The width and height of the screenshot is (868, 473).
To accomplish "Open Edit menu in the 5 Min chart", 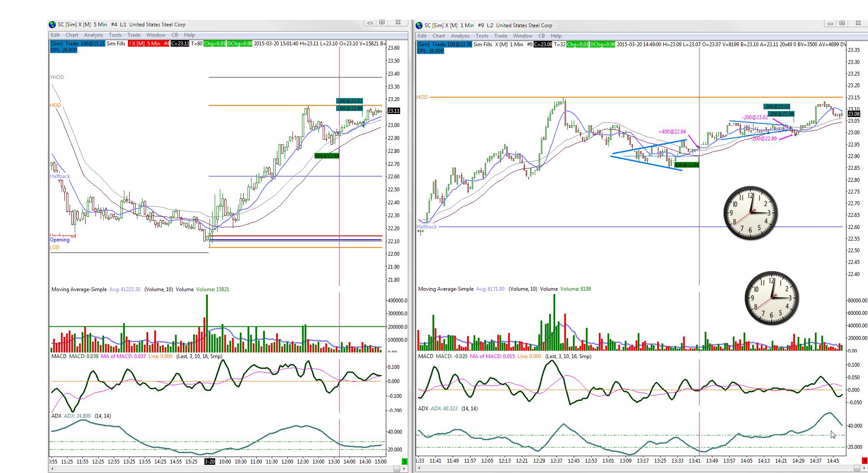I will pos(55,35).
